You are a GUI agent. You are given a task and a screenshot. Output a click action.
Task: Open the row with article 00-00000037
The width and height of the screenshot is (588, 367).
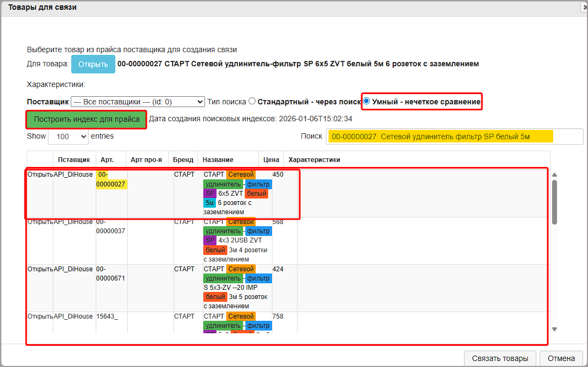pos(40,222)
